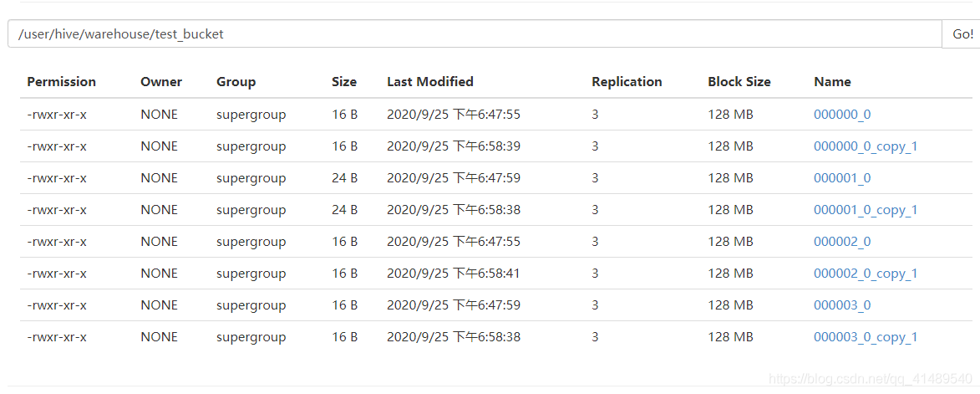Click the Owner column header
Viewport: 980px width, 394px height.
(x=161, y=82)
